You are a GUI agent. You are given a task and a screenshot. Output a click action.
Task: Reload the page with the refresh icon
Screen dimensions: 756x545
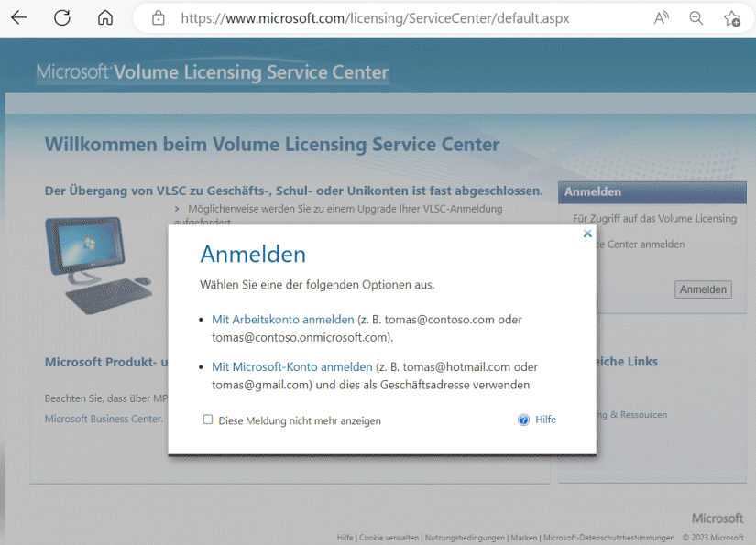click(x=62, y=17)
